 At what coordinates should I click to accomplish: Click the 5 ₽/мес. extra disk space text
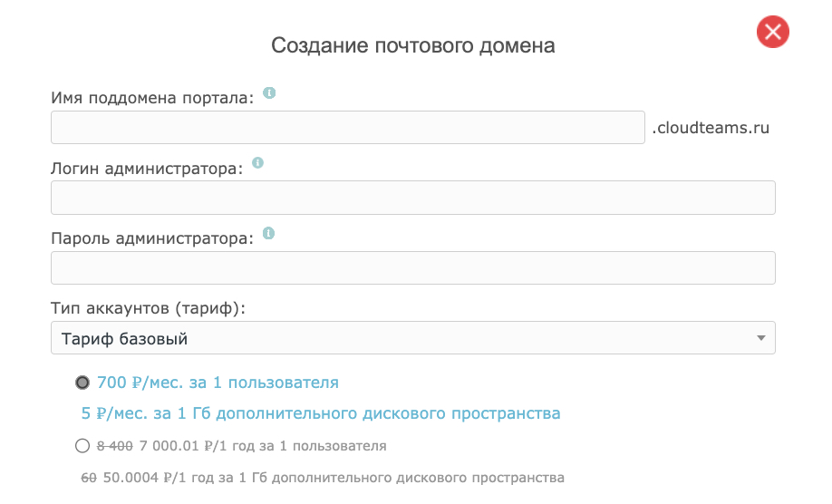(321, 413)
